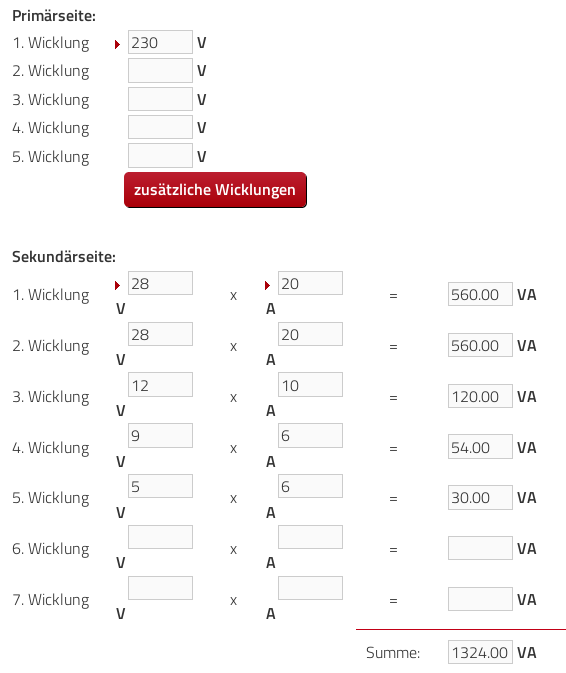This screenshot has height=673, width=566.
Task: Click the red arrow beside primary 1. Wicklung
Action: click(x=117, y=44)
